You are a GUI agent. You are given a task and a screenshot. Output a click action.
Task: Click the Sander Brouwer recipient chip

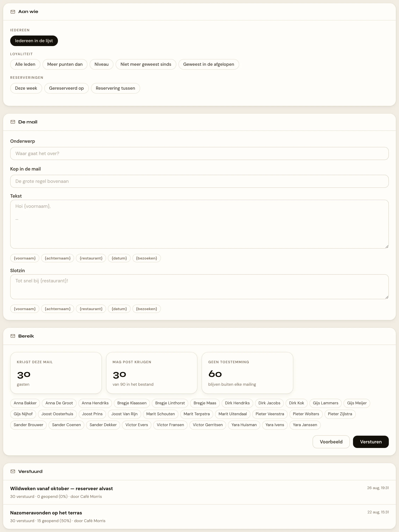coord(28,425)
